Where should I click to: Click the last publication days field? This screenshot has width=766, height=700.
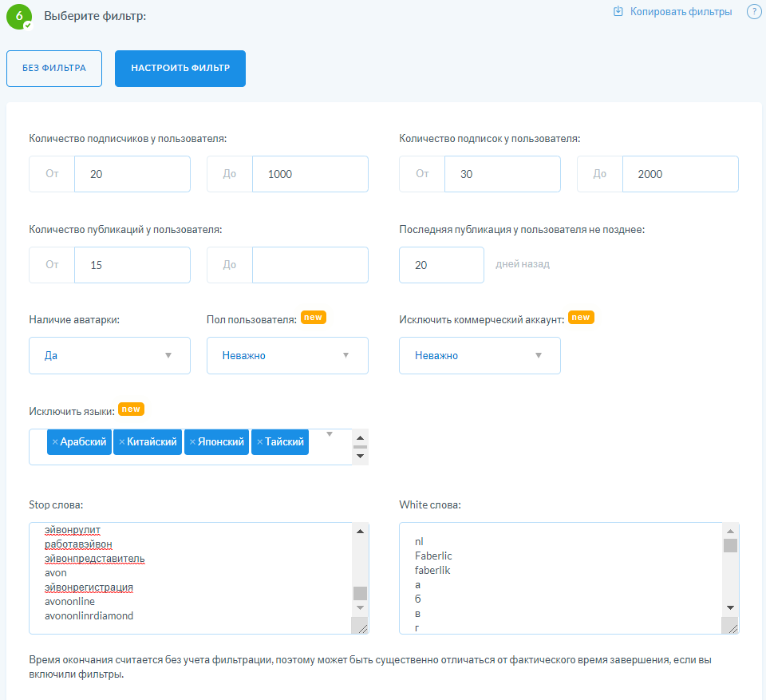pyautogui.click(x=440, y=265)
